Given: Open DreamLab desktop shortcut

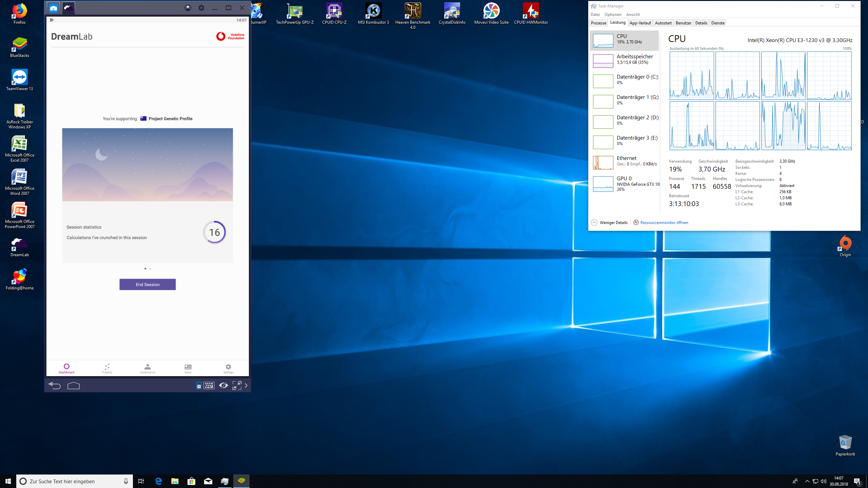Looking at the screenshot, I should pos(19,246).
